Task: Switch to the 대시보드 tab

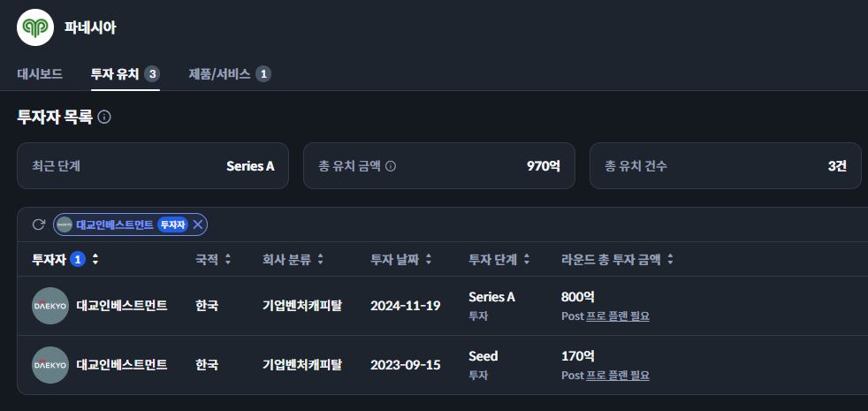Action: [40, 73]
